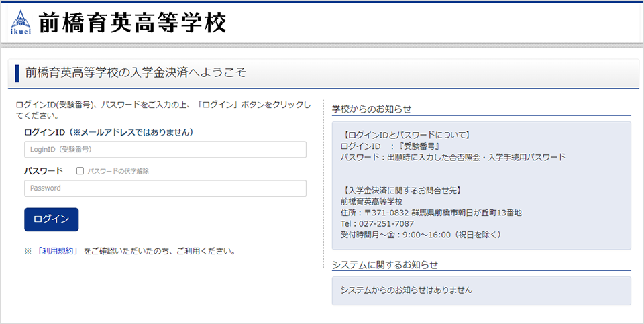Click the システムに関するお知らせ heading

click(x=385, y=265)
